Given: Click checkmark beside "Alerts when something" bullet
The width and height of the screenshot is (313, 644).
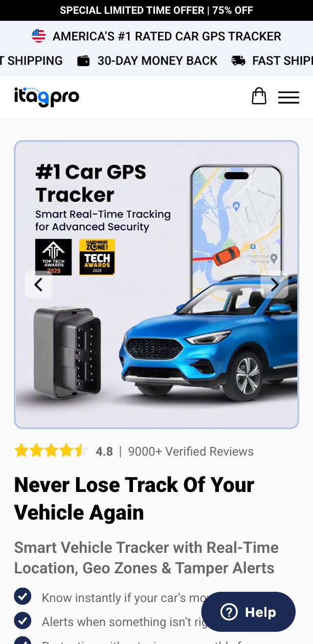Looking at the screenshot, I should coord(23,620).
